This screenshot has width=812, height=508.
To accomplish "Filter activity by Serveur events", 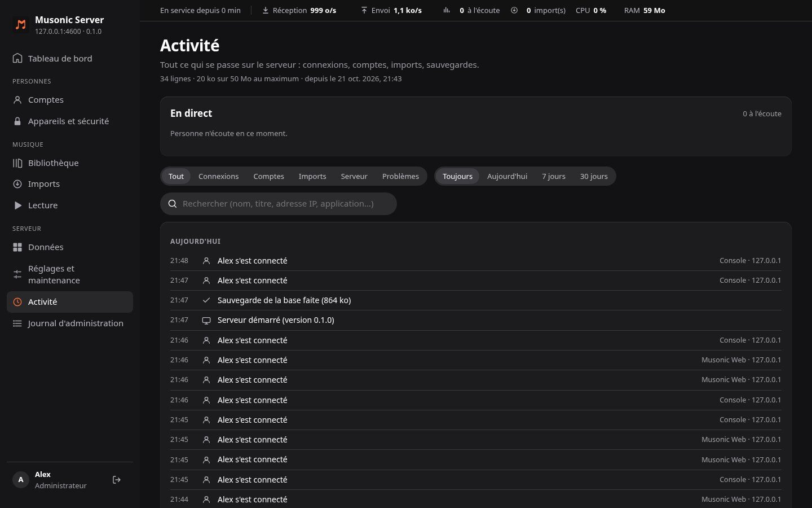I will click(x=354, y=176).
